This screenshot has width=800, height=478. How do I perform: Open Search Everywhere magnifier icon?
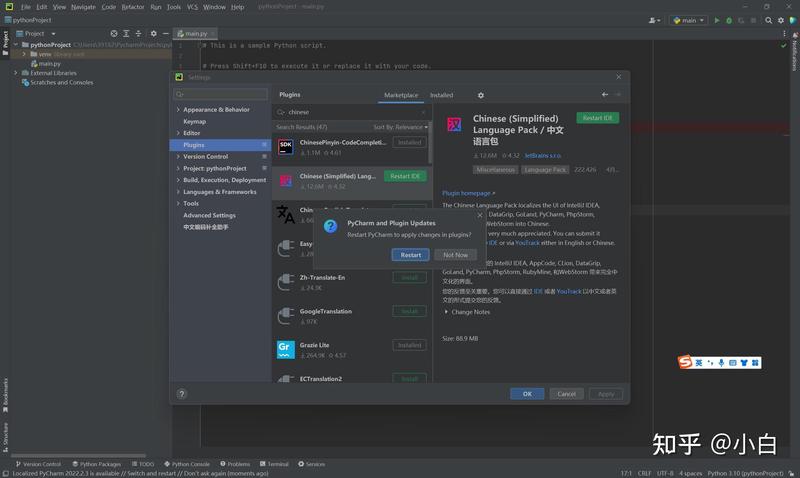tap(768, 20)
